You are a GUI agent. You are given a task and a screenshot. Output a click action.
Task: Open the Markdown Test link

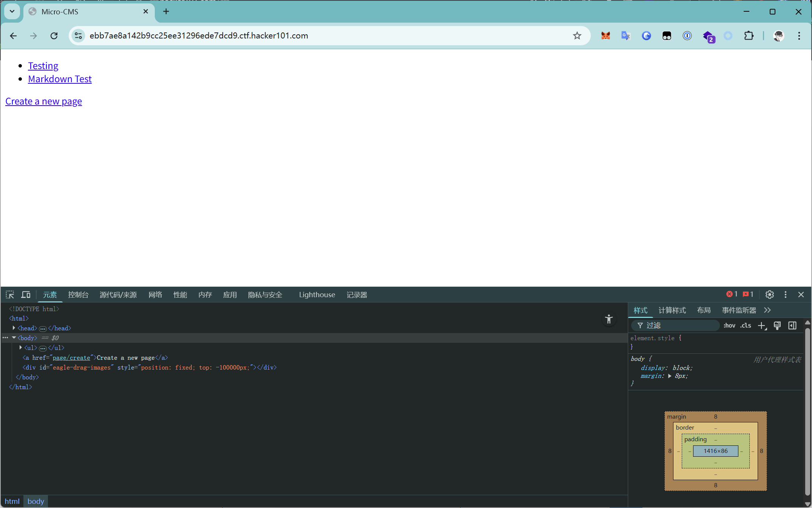click(60, 79)
